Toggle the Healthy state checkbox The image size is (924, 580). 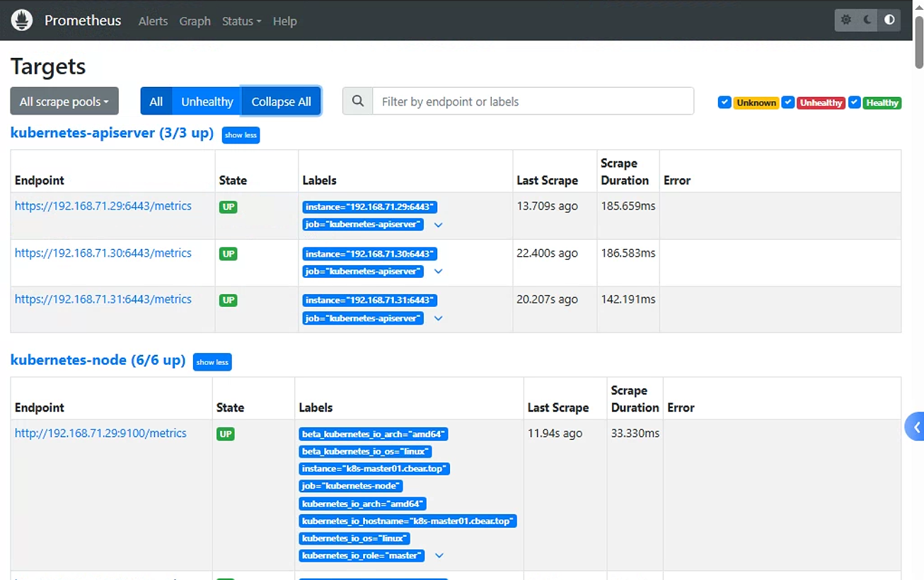click(x=854, y=103)
